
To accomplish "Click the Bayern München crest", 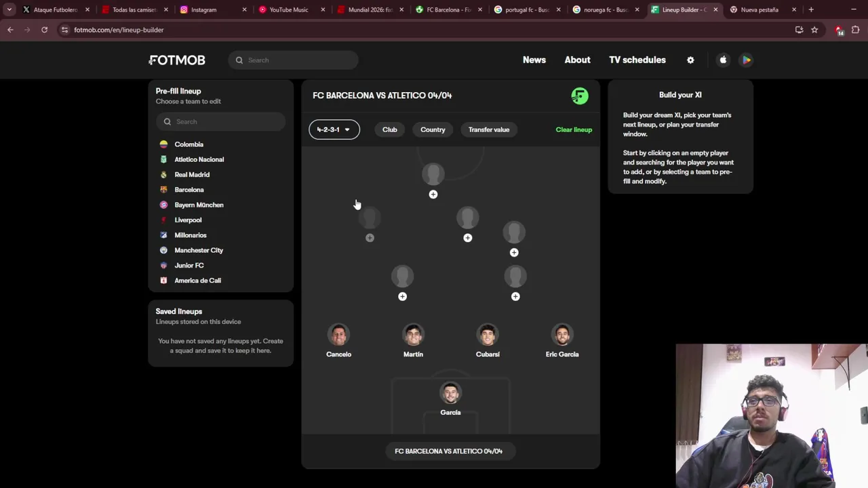I will 163,205.
